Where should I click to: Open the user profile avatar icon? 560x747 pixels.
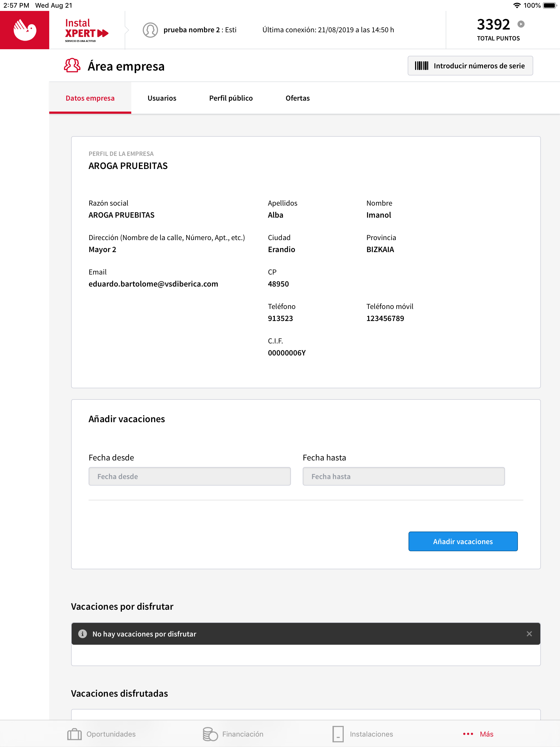coord(150,30)
